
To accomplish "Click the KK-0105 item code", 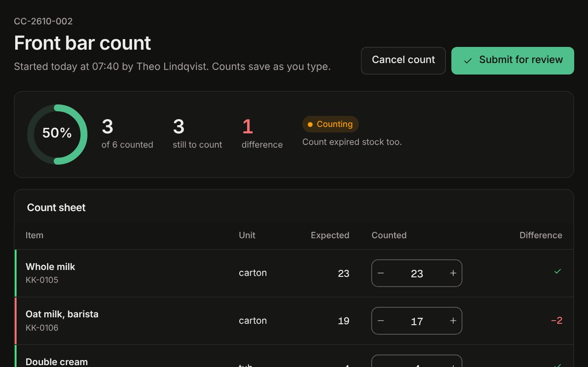I will [x=42, y=280].
